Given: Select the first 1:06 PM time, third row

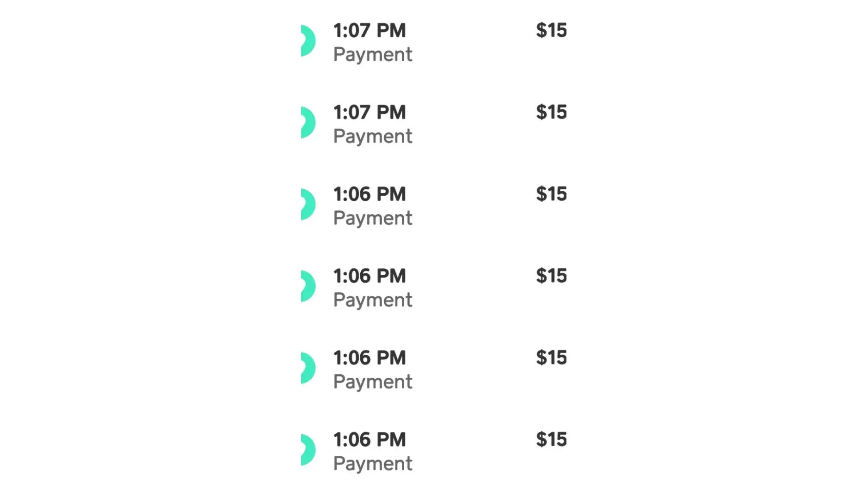Looking at the screenshot, I should [370, 195].
